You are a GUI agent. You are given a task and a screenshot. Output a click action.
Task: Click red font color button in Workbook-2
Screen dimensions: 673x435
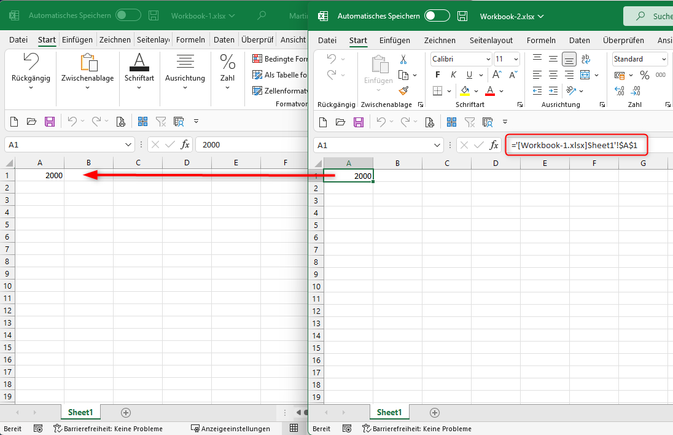(490, 91)
